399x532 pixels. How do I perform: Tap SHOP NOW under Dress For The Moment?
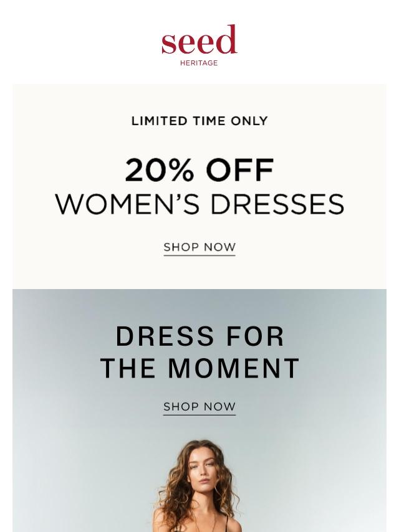(x=199, y=406)
